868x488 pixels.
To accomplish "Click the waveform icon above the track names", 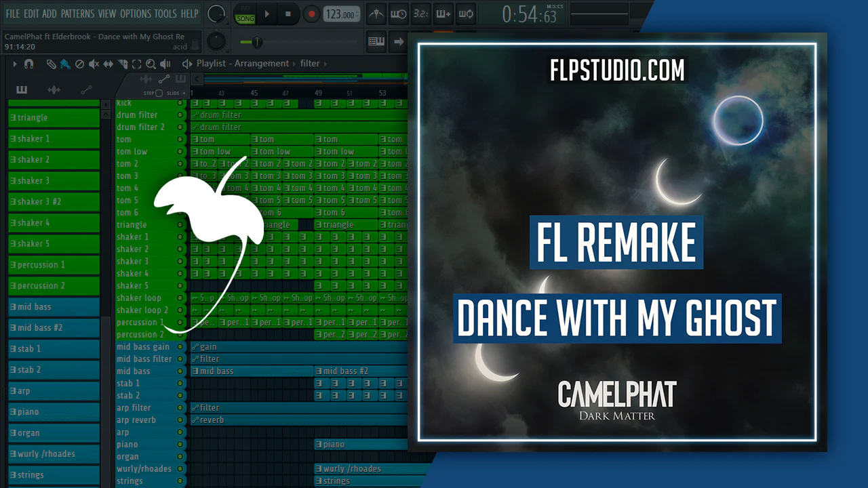I will coord(145,79).
